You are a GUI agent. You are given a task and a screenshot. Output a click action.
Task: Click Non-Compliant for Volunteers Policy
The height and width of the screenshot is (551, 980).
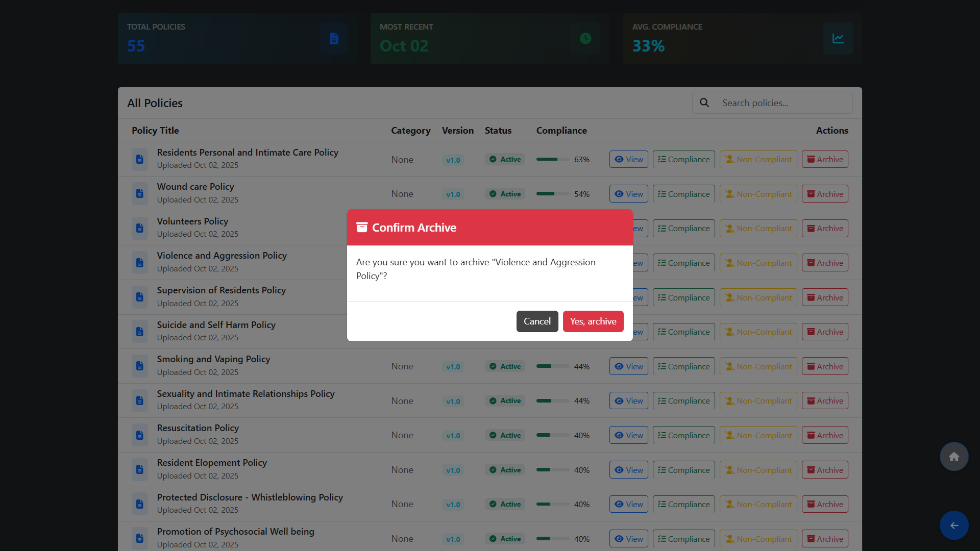(x=758, y=228)
